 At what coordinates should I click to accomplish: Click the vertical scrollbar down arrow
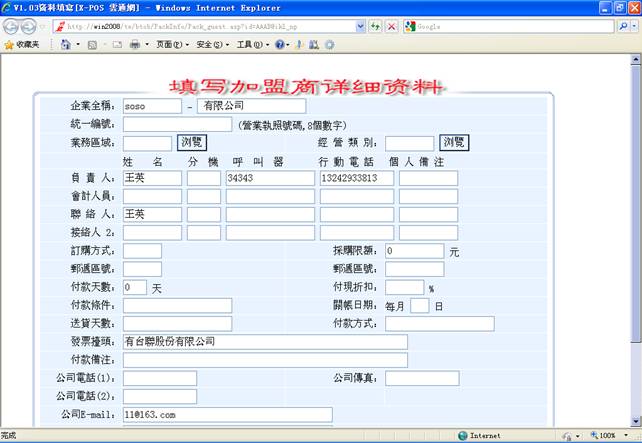coord(635,422)
